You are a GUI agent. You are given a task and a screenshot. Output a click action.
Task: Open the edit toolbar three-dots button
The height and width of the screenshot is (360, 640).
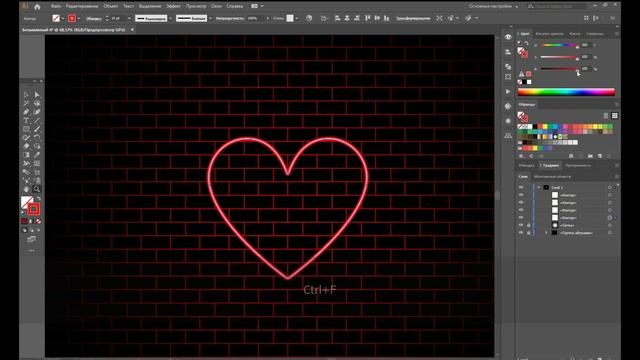pos(32,251)
